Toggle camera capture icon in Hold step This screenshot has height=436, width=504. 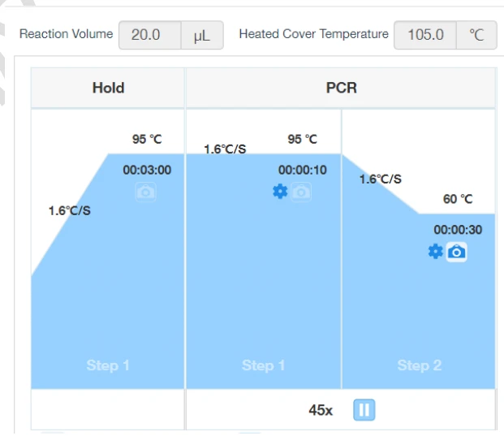pyautogui.click(x=146, y=192)
